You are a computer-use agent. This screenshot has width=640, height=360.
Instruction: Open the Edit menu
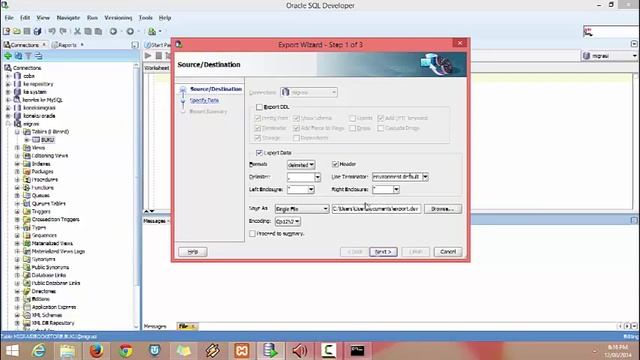click(x=25, y=18)
